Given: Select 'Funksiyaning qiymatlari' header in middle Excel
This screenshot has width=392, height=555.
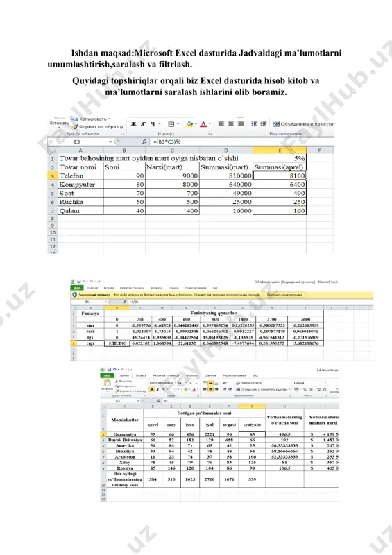Looking at the screenshot, I should pos(214,314).
